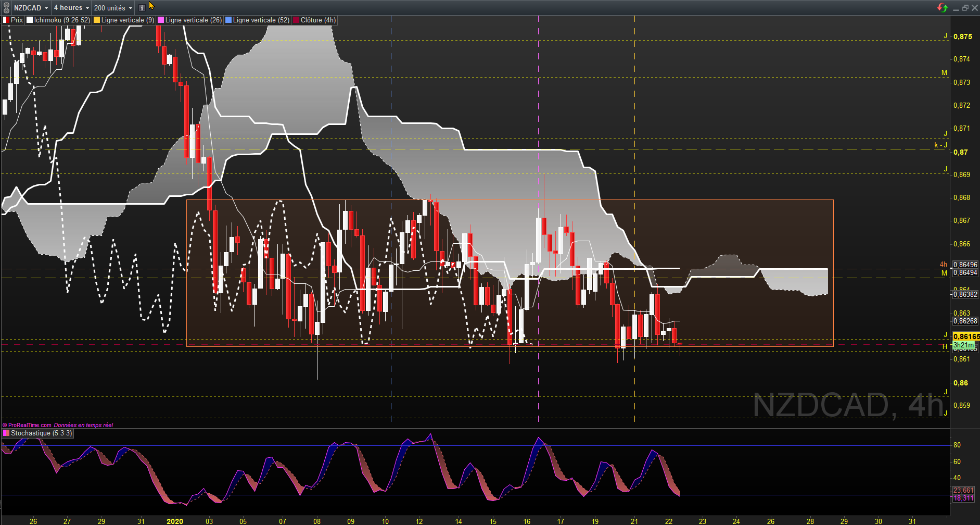Minimize the chart window

(956, 8)
